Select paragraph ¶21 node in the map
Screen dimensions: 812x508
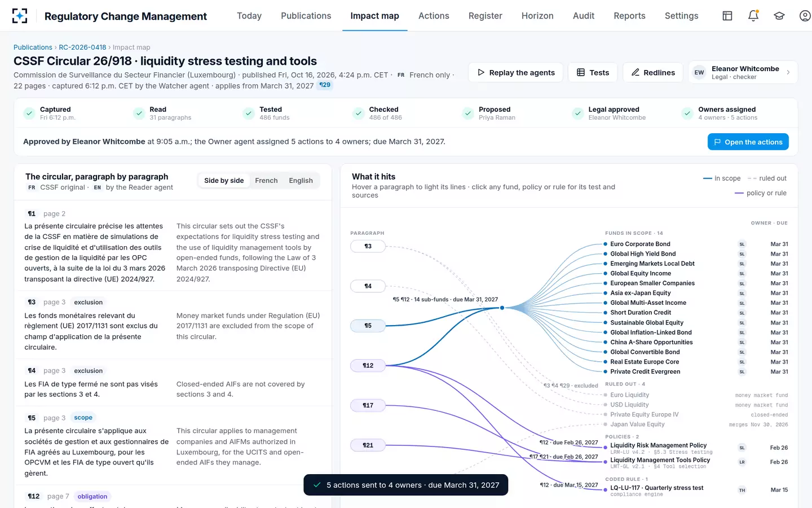coord(368,445)
